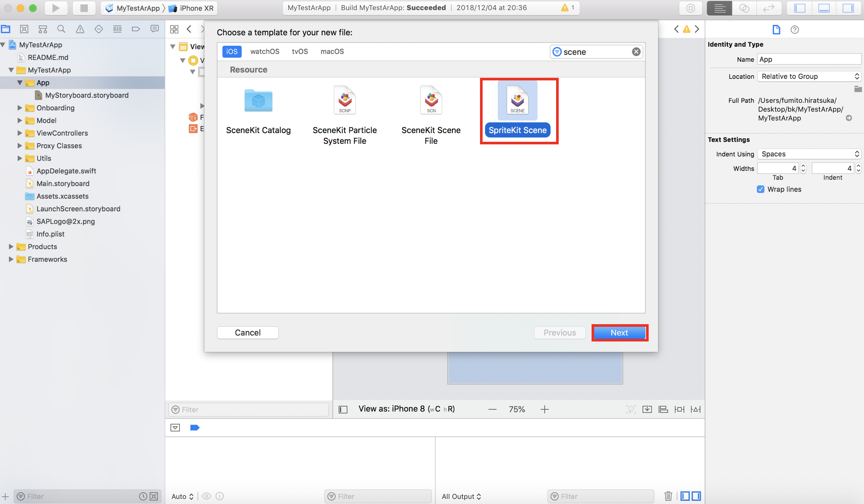Click the Next button
This screenshot has width=864, height=504.
coord(619,332)
